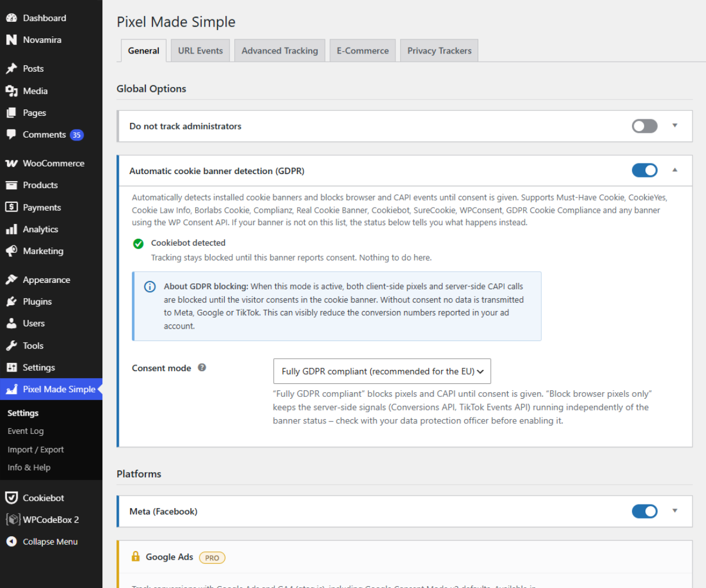Turn off the Meta (Facebook) toggle
The image size is (706, 588).
click(645, 511)
